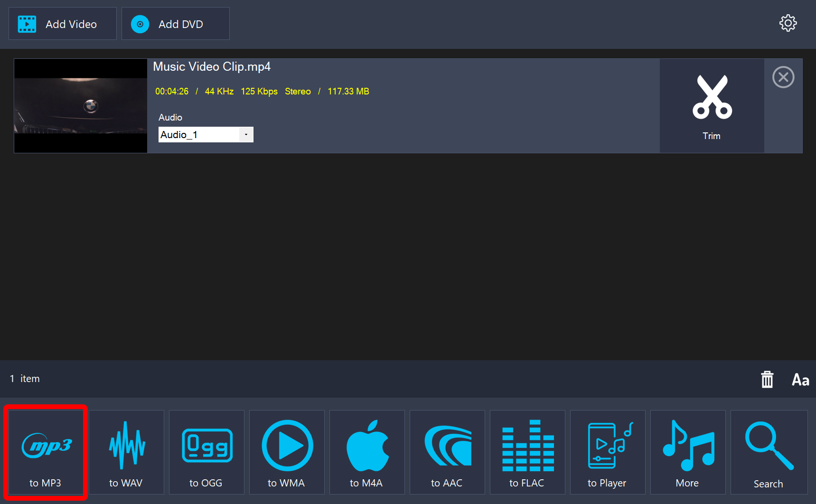Click the Add Video button
Screen dimensions: 816x504
(63, 24)
